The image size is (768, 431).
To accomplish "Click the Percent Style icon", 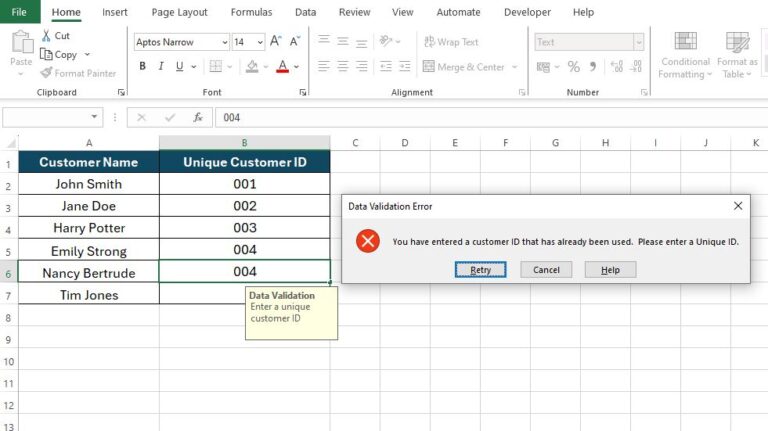I will point(573,67).
